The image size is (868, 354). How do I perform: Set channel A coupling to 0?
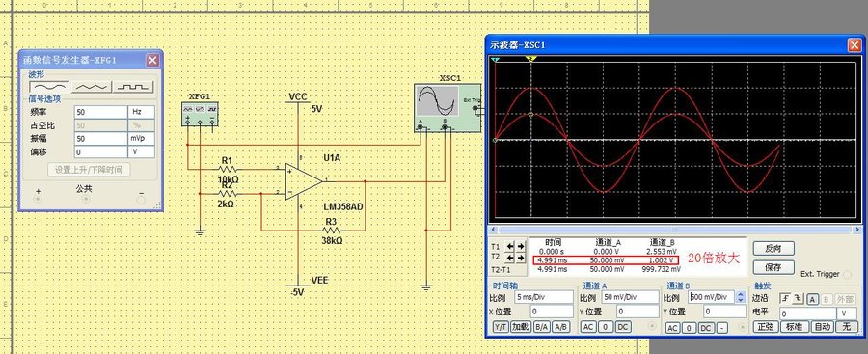606,327
